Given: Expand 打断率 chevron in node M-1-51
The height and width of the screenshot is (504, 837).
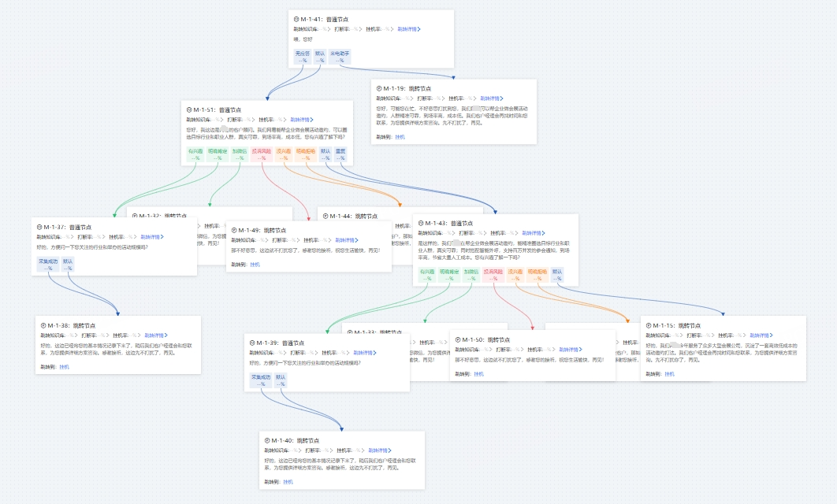Looking at the screenshot, I should click(x=253, y=120).
